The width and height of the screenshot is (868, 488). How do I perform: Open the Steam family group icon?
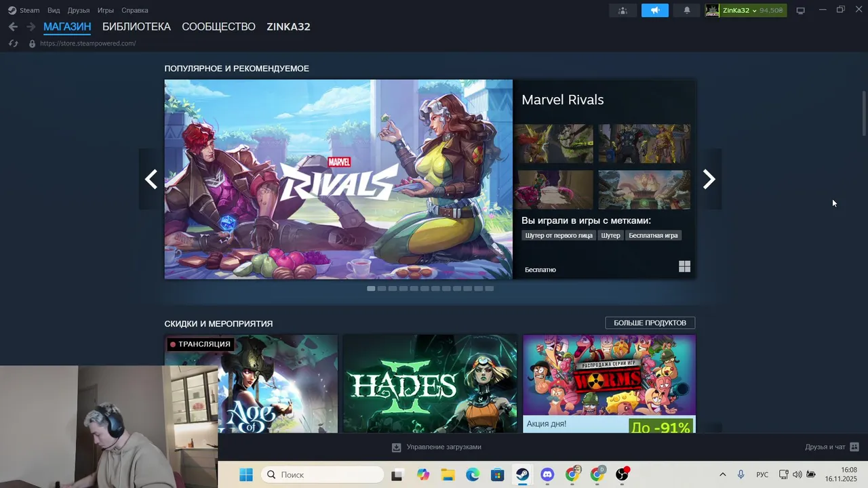coord(623,10)
